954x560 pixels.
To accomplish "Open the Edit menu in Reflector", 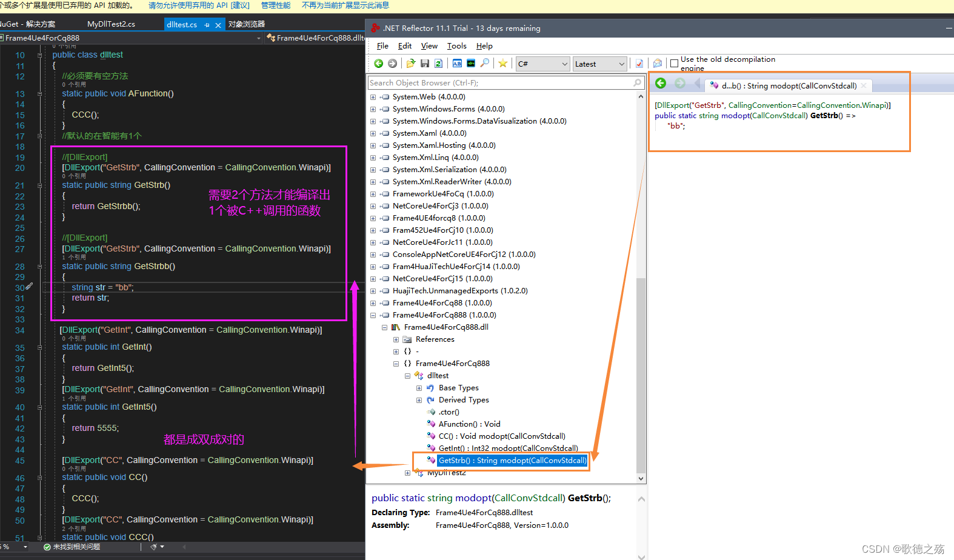I will (405, 46).
